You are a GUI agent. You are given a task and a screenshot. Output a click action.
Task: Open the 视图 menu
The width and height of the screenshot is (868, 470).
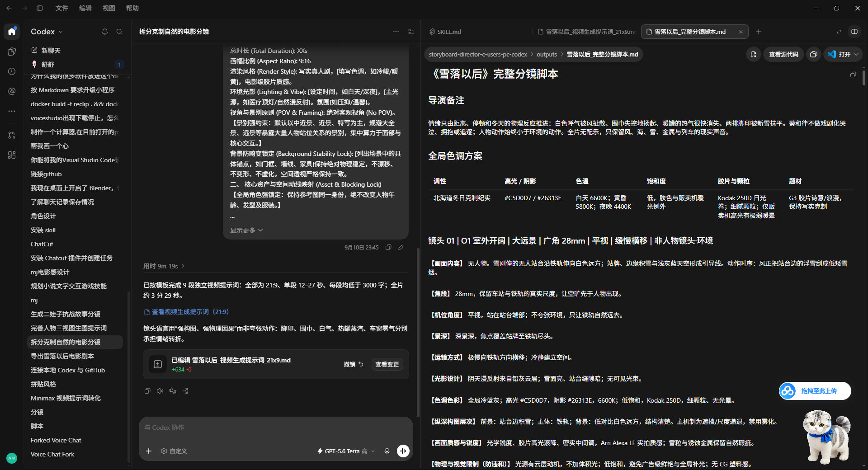[108, 8]
